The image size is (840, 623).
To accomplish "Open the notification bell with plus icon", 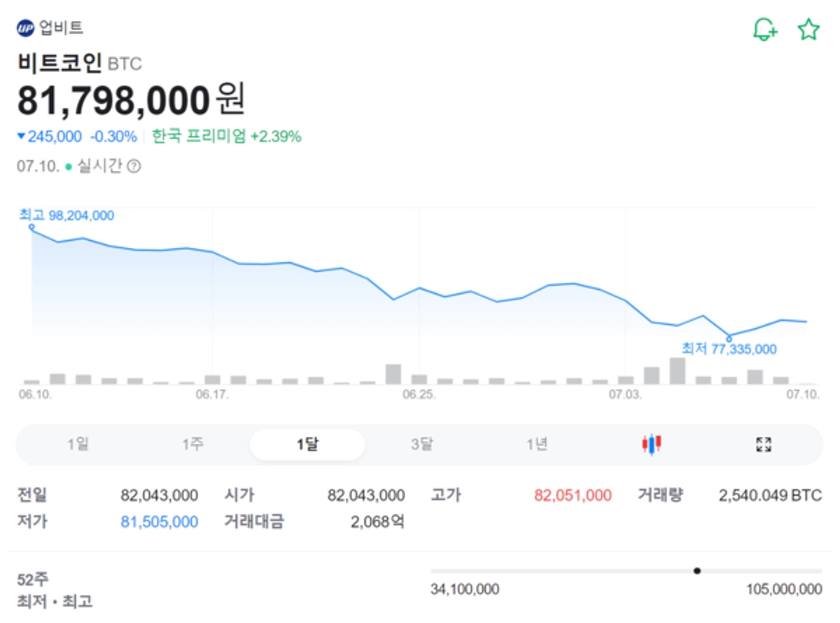I will (764, 27).
